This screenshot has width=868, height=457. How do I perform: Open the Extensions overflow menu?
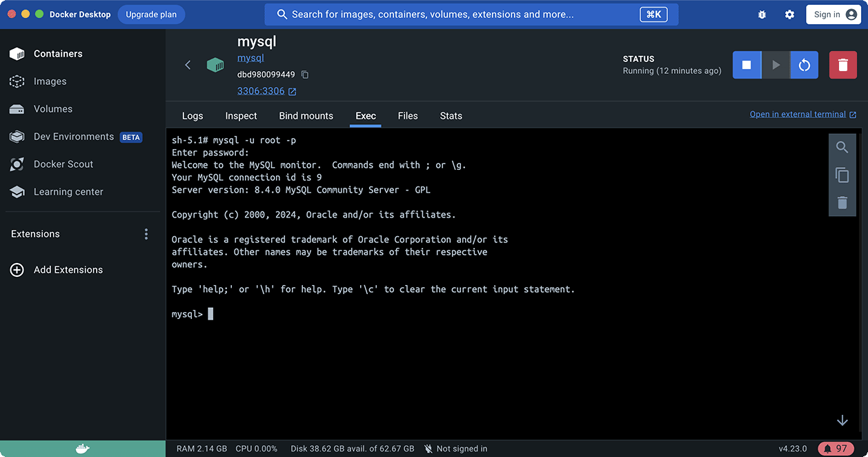pyautogui.click(x=146, y=233)
